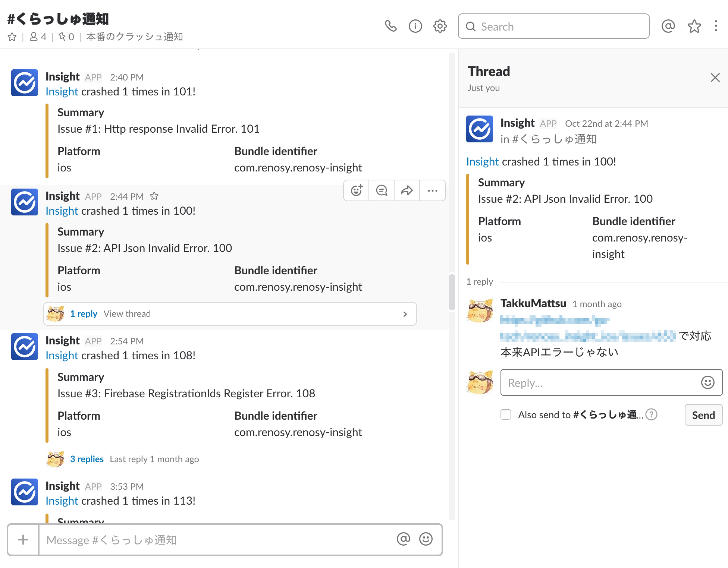Screen dimensions: 728x568
Task: Start a call with the phone icon
Action: tap(390, 26)
